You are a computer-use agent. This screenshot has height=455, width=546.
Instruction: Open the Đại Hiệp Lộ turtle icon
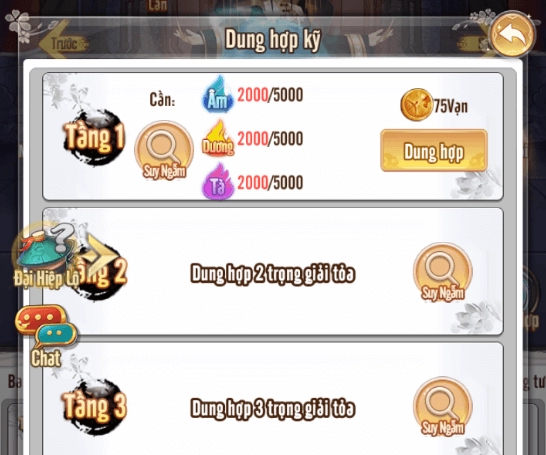pyautogui.click(x=44, y=256)
